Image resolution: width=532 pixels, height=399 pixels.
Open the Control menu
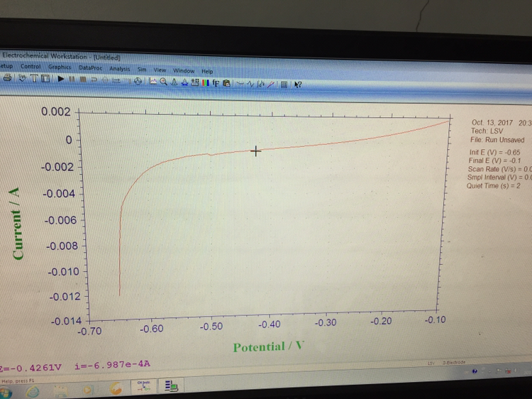click(31, 67)
